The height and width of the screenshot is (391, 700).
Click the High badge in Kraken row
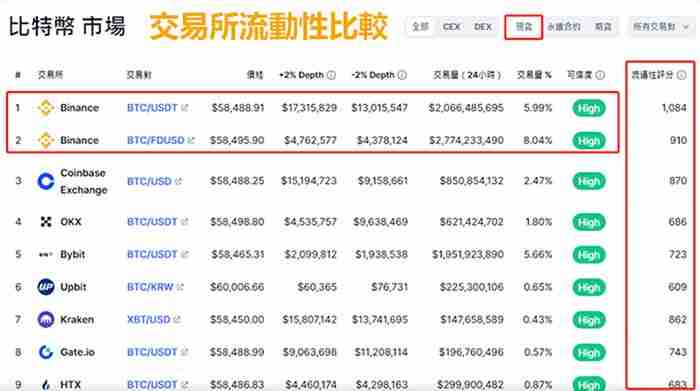[589, 320]
